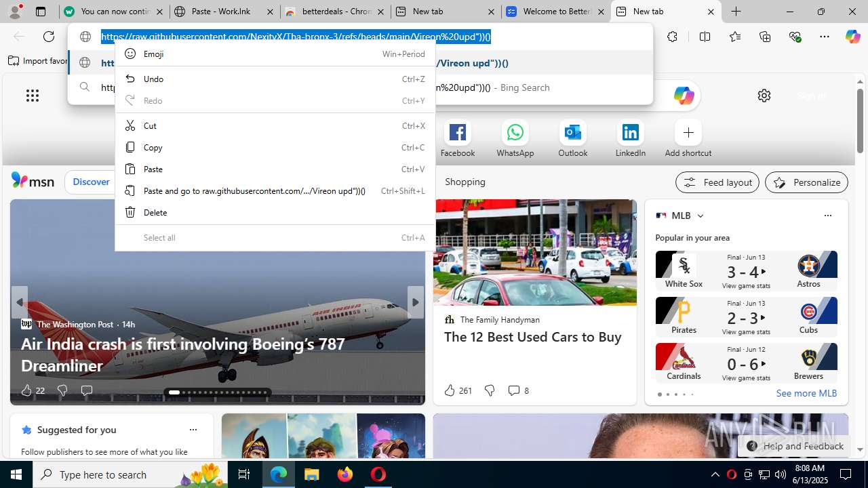Choose Paste from the context menu
This screenshot has width=868, height=488.
[275, 169]
